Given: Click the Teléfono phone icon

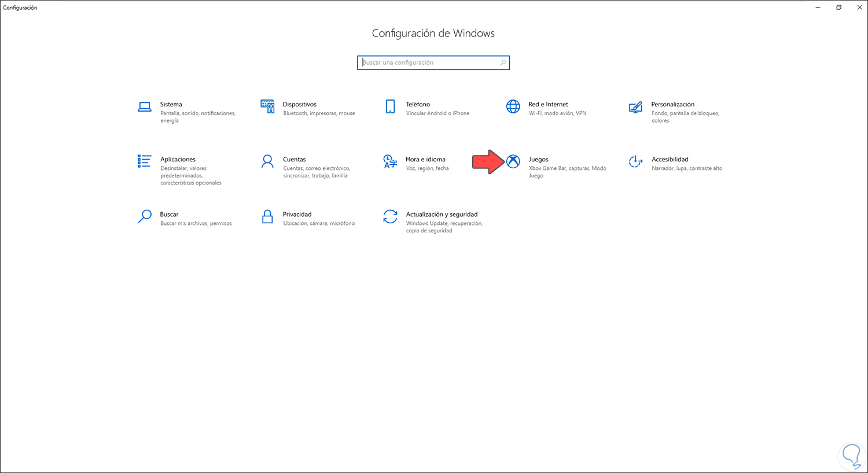Looking at the screenshot, I should [390, 106].
